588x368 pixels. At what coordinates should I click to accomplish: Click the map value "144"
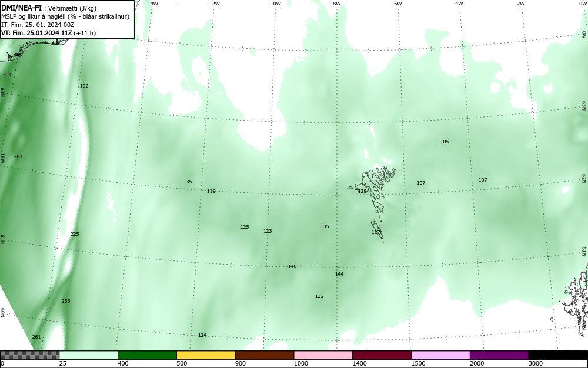[x=339, y=274]
